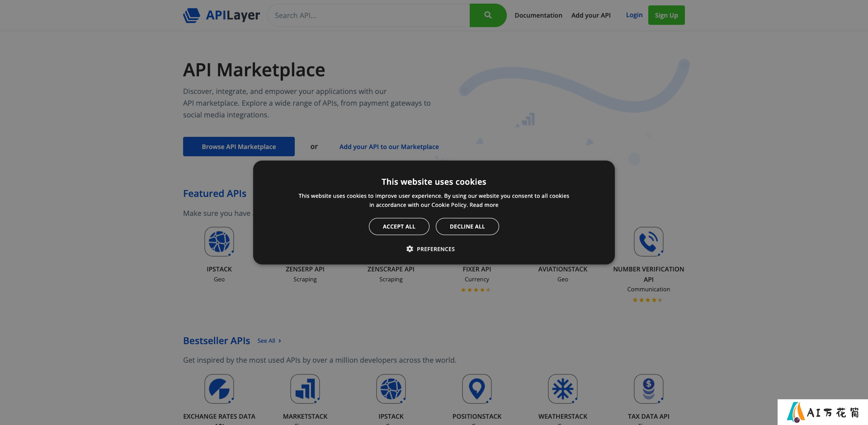Image resolution: width=868 pixels, height=425 pixels.
Task: Open the Exchange Rates Data pie icon
Action: [219, 389]
